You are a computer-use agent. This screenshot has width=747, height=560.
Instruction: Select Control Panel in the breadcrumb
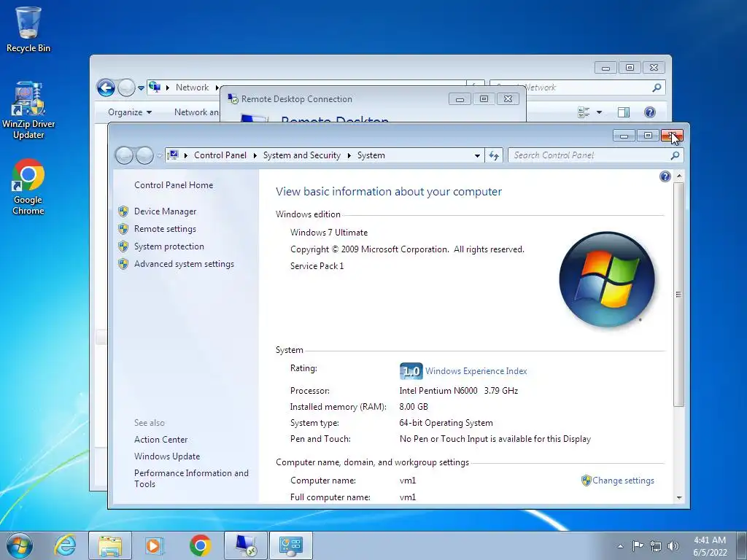pos(220,155)
